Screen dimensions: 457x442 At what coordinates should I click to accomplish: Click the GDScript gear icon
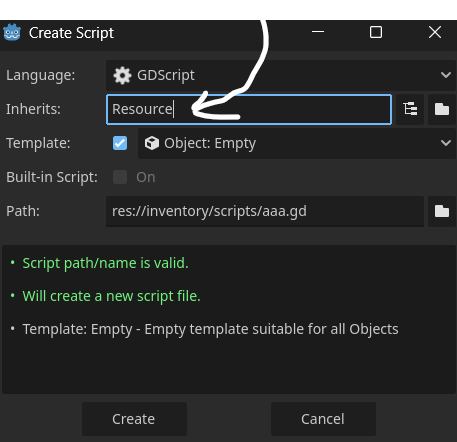click(122, 75)
